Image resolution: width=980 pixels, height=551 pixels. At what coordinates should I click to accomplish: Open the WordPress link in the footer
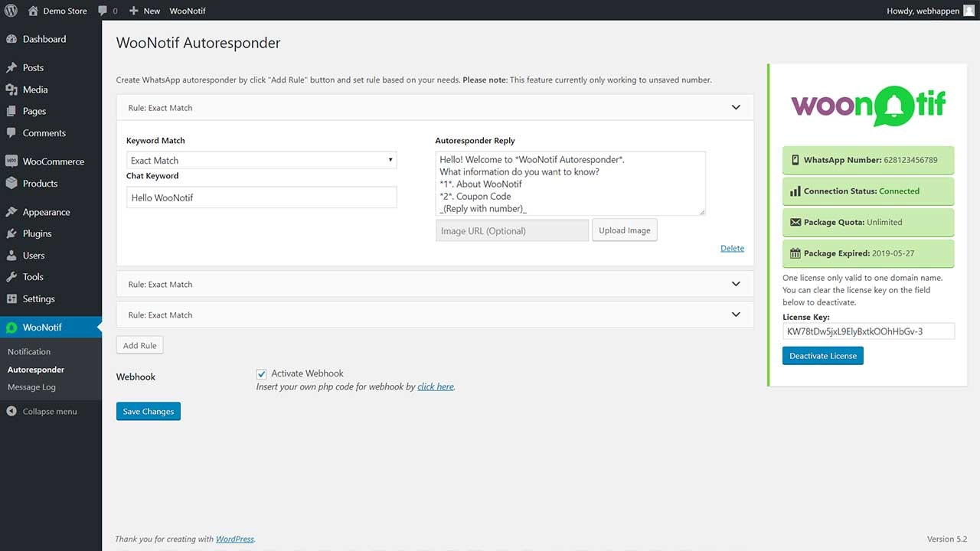234,539
